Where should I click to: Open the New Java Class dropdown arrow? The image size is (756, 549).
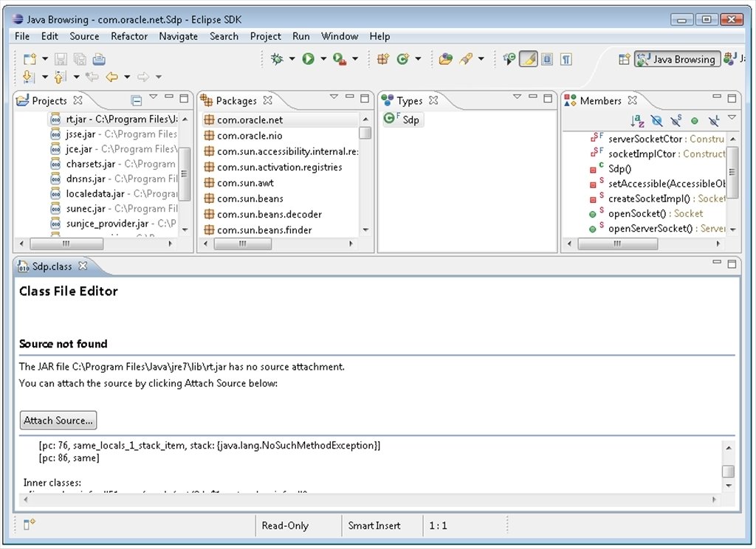tap(418, 59)
